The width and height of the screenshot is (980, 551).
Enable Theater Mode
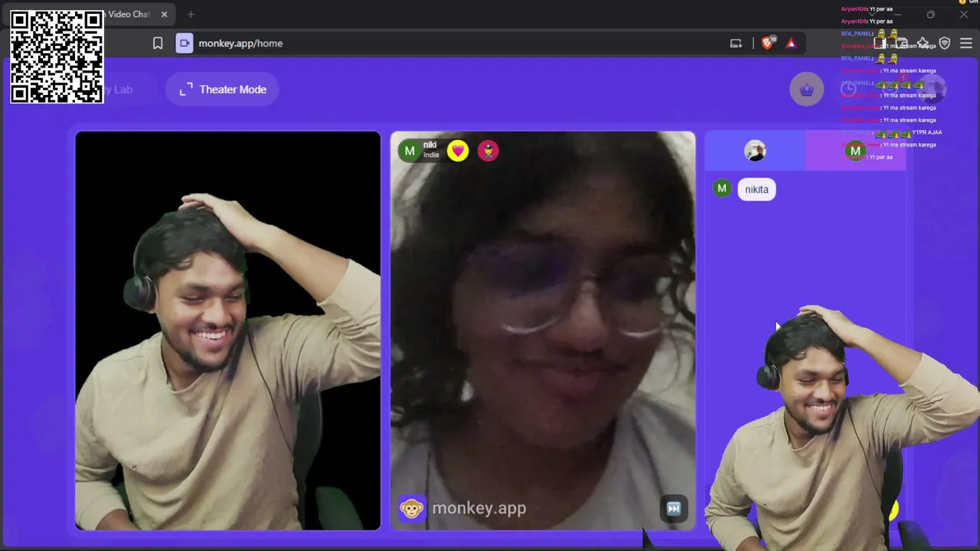[222, 90]
